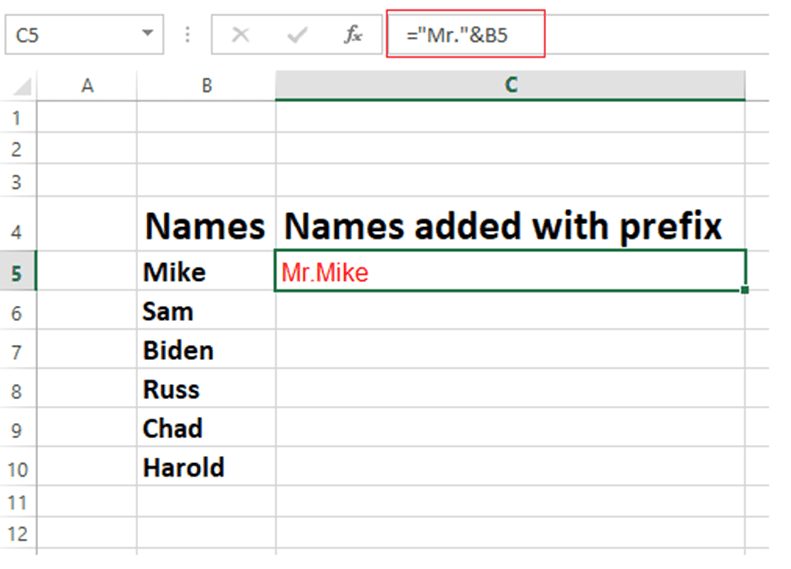
Task: Select row 10 header
Action: click(16, 467)
